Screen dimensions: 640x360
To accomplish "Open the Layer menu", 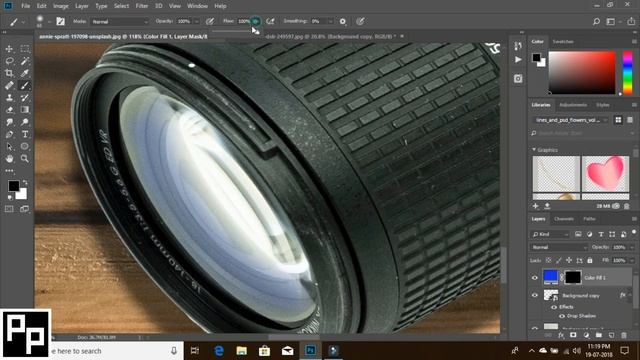I will point(82,6).
